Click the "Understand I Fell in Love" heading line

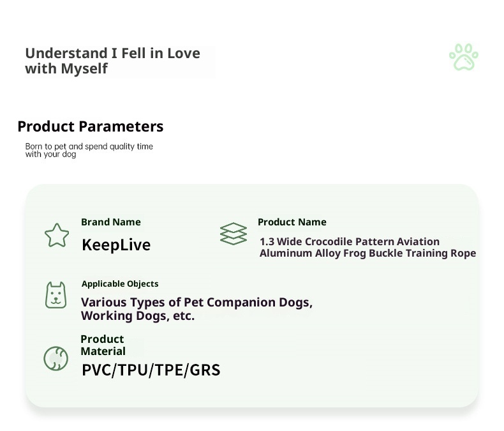click(x=112, y=54)
